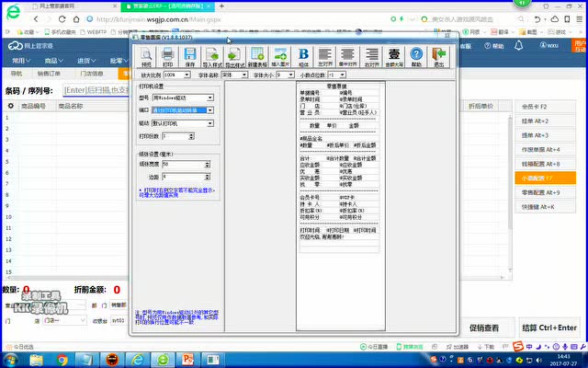Open Internet Explorer from taskbar
The width and height of the screenshot is (588, 368).
pyautogui.click(x=137, y=360)
